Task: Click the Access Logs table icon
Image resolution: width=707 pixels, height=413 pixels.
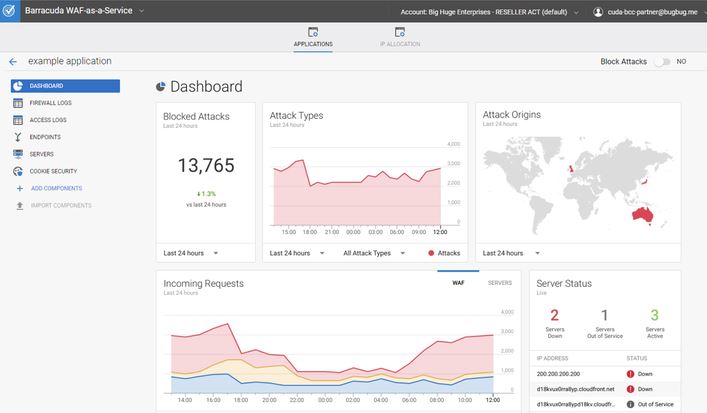Action: click(18, 120)
